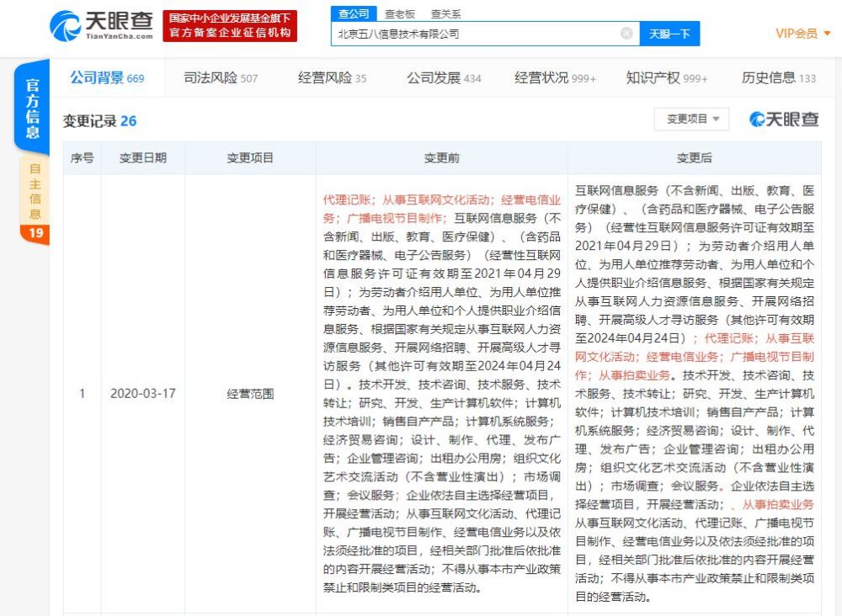This screenshot has width=842, height=616.
Task: Click the row number 1 cell
Action: click(83, 393)
